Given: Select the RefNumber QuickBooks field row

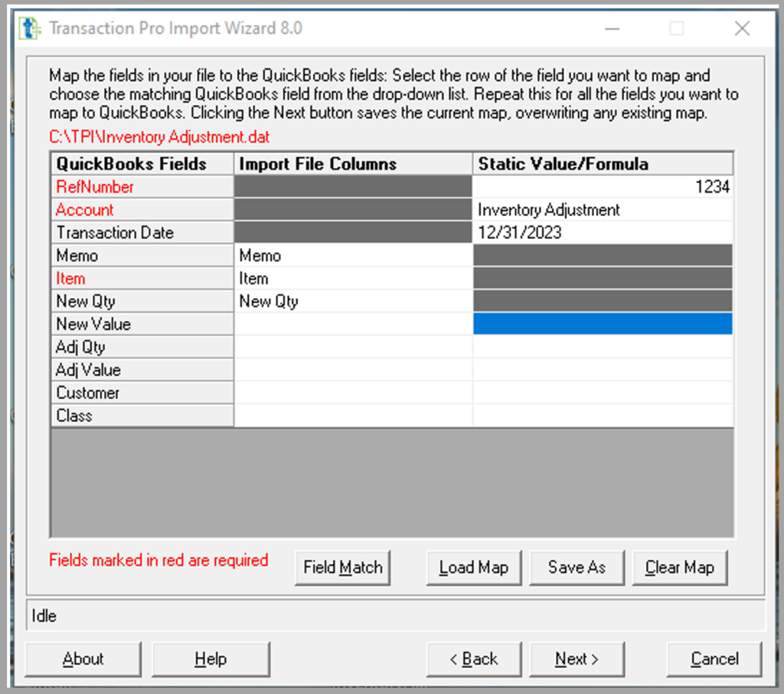Looking at the screenshot, I should (x=142, y=187).
